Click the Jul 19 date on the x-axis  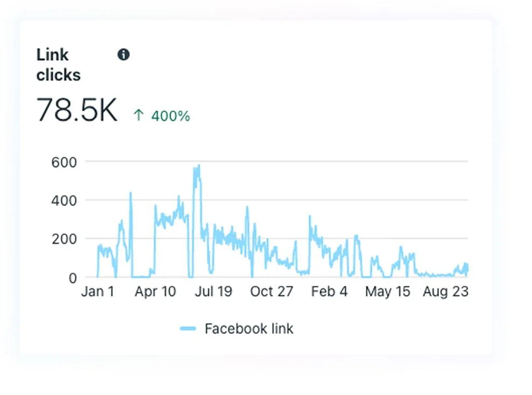[x=214, y=291]
